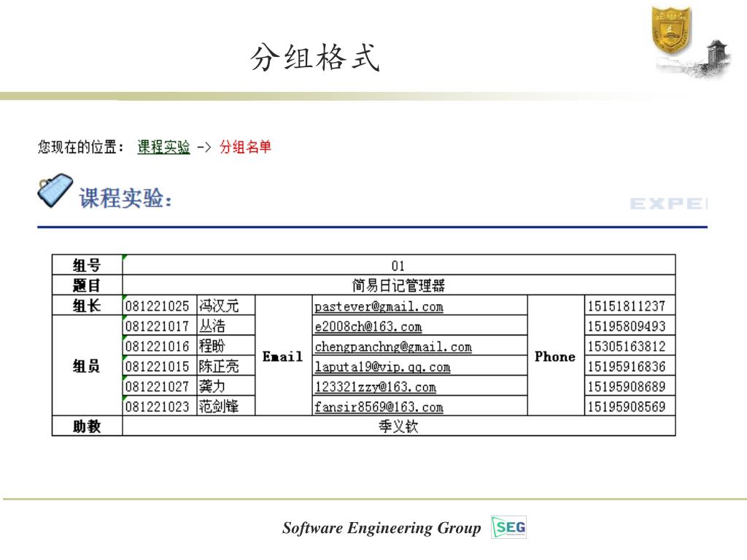Open email link pastever@gmail.com

(x=379, y=306)
